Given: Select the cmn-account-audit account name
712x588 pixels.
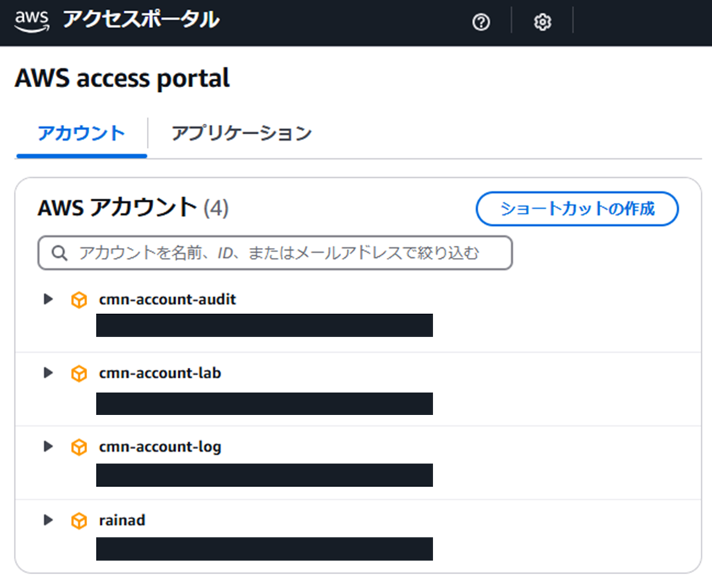Looking at the screenshot, I should tap(168, 299).
